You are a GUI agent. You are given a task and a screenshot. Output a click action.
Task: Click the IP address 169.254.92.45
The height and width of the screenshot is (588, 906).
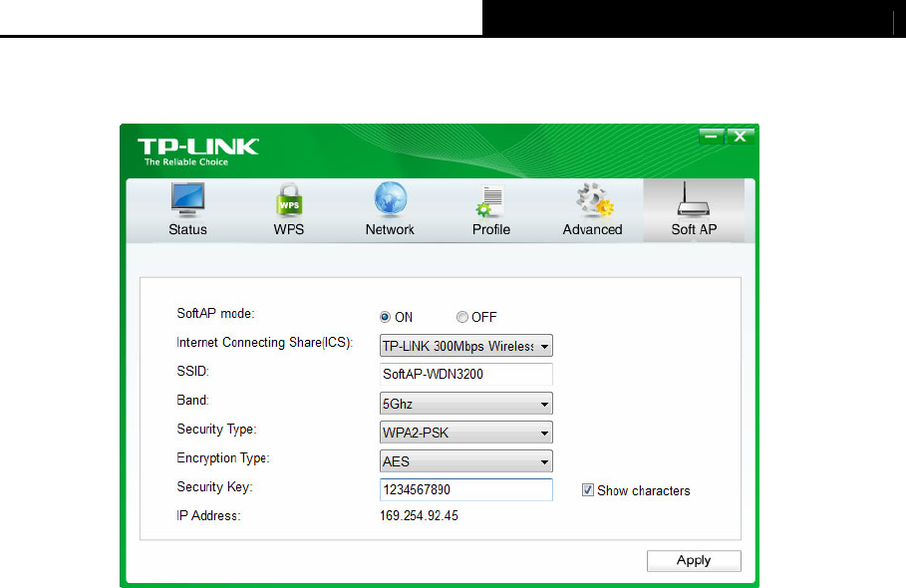pyautogui.click(x=419, y=516)
